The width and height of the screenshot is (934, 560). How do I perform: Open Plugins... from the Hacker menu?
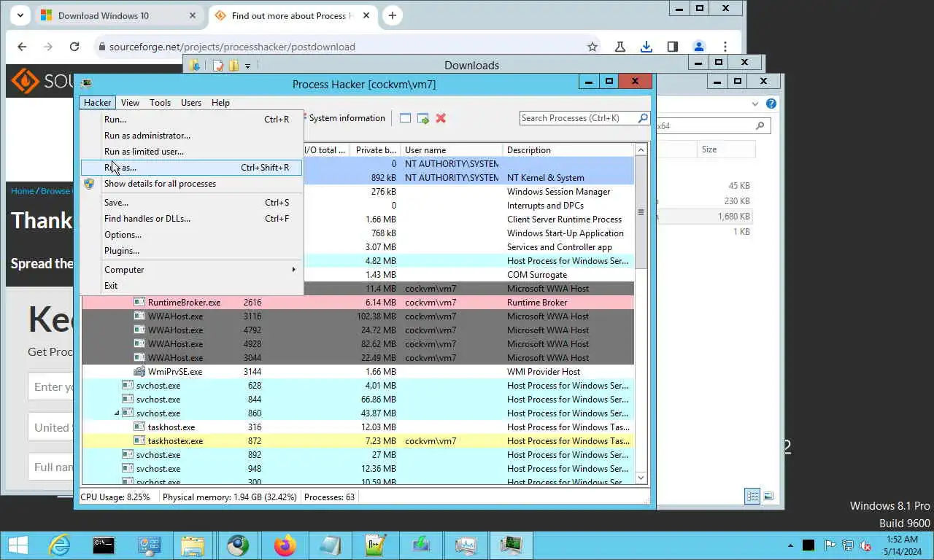[x=191, y=251]
